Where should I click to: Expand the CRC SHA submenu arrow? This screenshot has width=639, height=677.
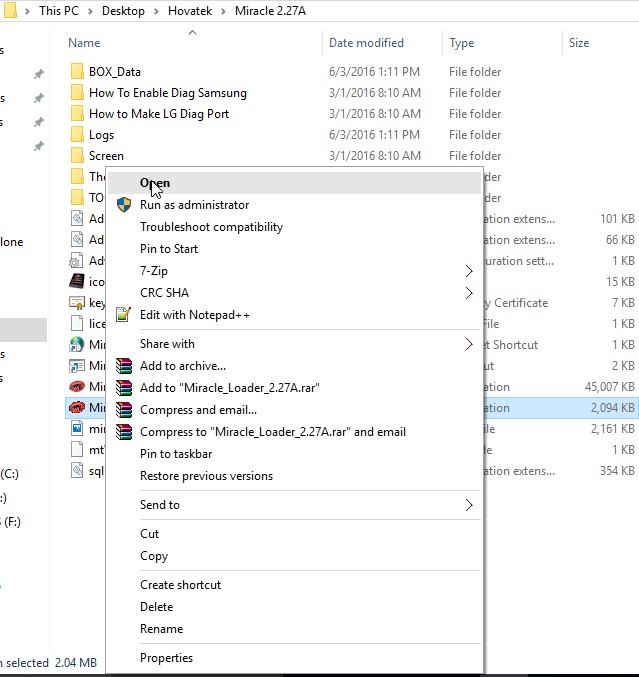(469, 293)
